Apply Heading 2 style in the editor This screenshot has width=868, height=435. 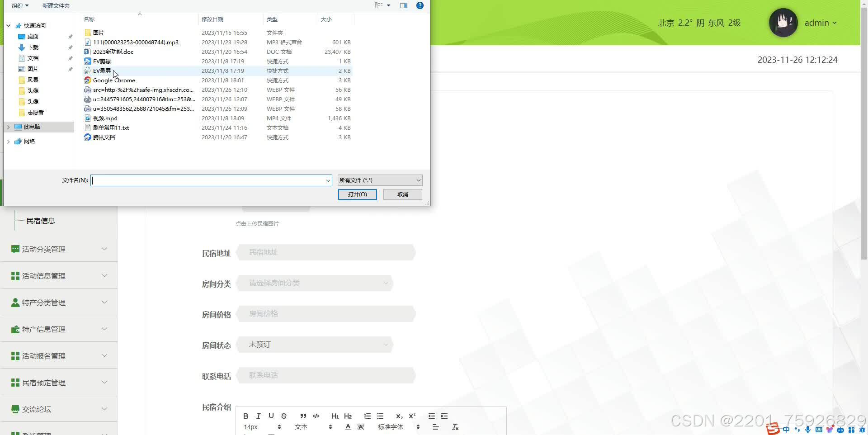click(x=348, y=416)
